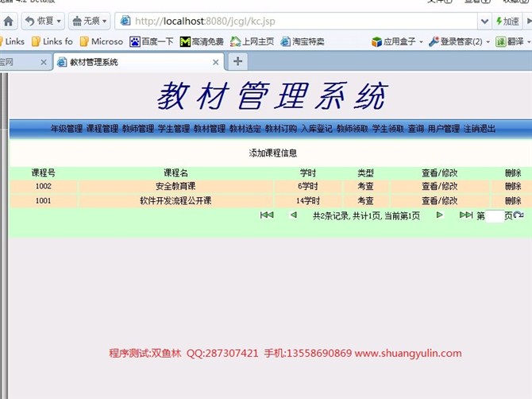Open 高清免费 bookmark
Screen dimensions: 532x399
pyautogui.click(x=202, y=41)
